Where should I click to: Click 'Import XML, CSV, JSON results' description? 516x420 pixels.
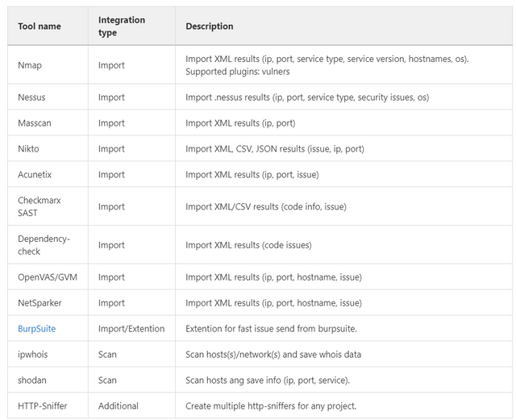coord(275,149)
